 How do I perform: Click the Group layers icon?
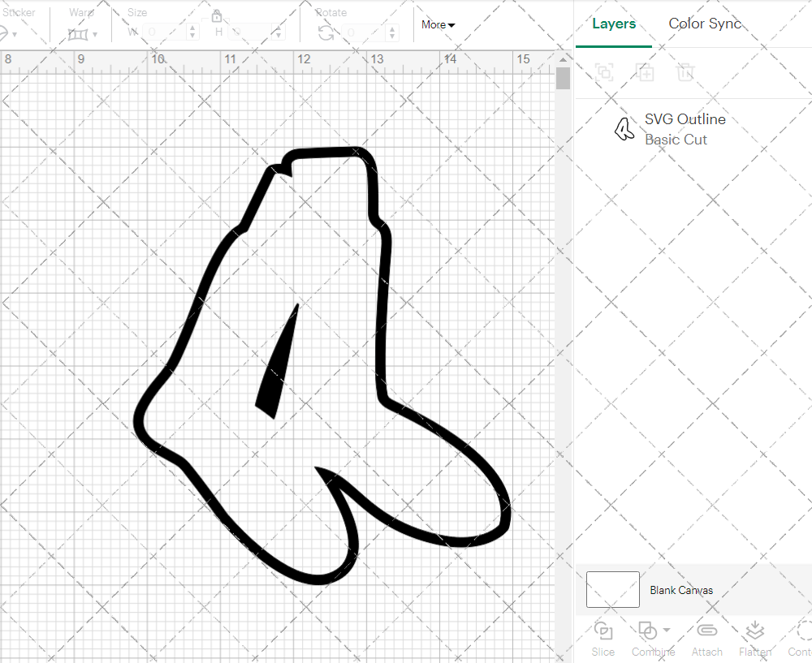(604, 72)
